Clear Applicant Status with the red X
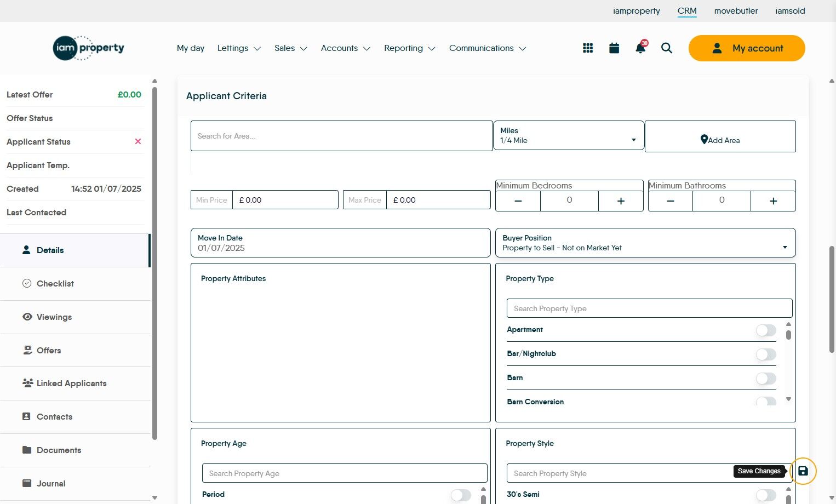This screenshot has width=836, height=504. [x=138, y=141]
